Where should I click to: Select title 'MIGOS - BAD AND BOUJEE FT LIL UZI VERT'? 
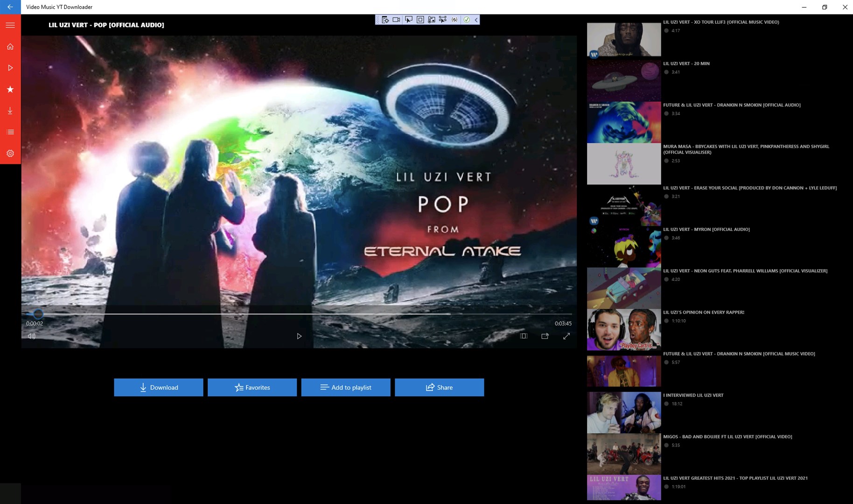click(708, 437)
